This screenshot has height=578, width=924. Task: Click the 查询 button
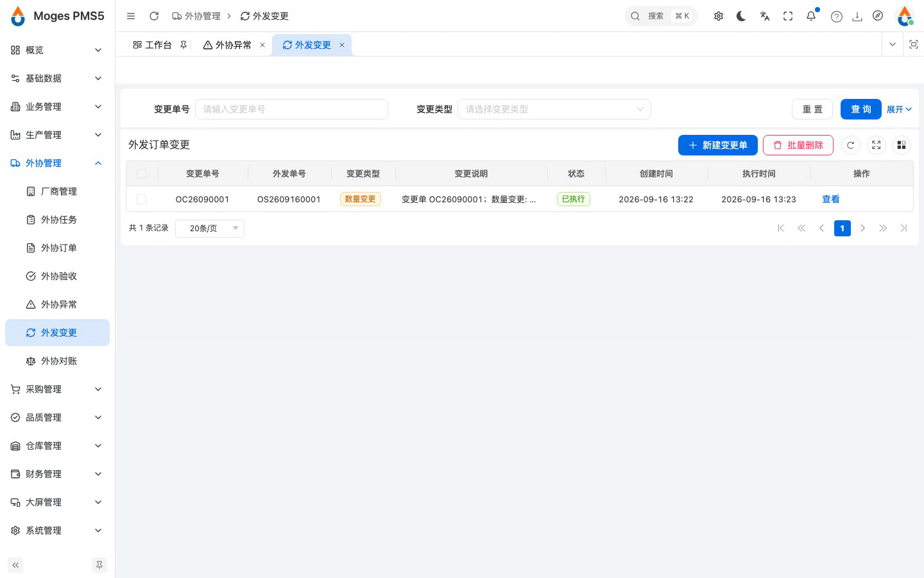pyautogui.click(x=861, y=109)
